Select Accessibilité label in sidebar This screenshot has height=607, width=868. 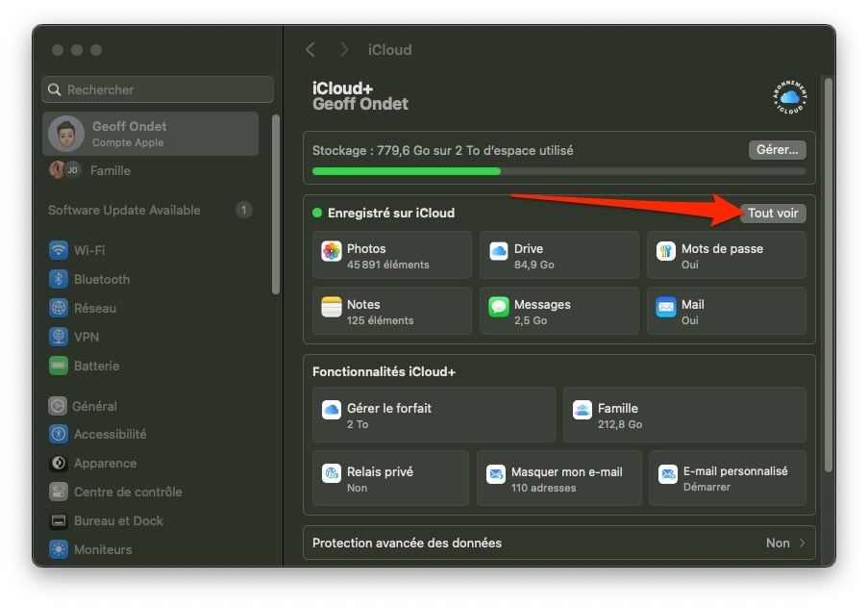click(111, 434)
